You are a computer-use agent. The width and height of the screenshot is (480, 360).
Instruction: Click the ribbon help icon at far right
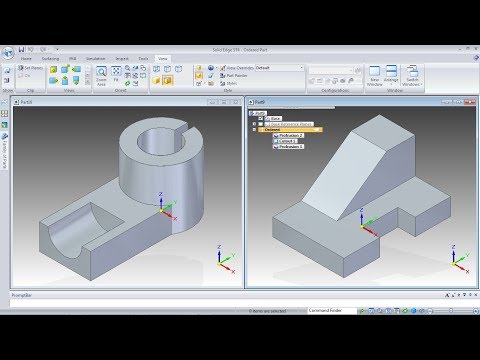pyautogui.click(x=476, y=58)
